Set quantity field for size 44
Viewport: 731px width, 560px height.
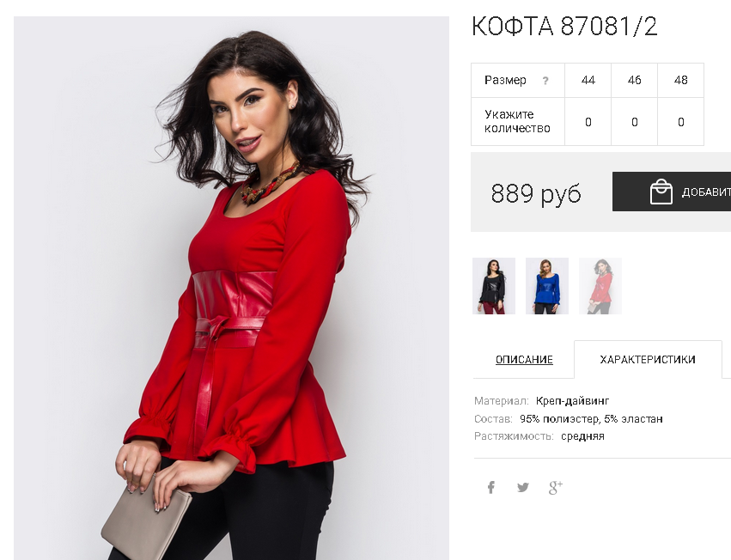pos(588,122)
